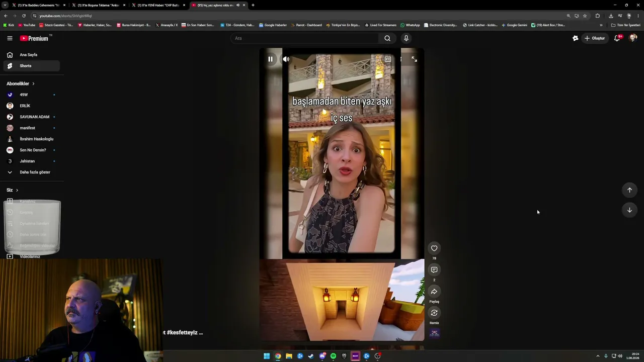Open the Oluştur create menu
This screenshot has width=644, height=362.
click(x=595, y=38)
